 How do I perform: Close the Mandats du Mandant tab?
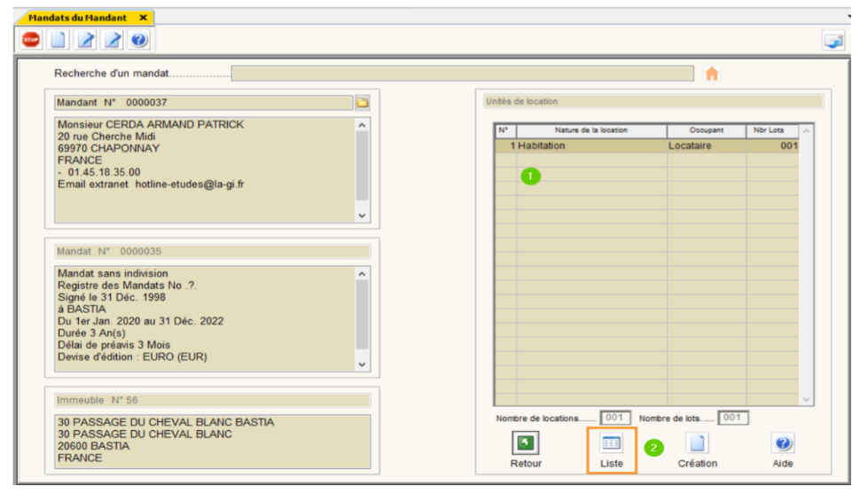click(143, 18)
